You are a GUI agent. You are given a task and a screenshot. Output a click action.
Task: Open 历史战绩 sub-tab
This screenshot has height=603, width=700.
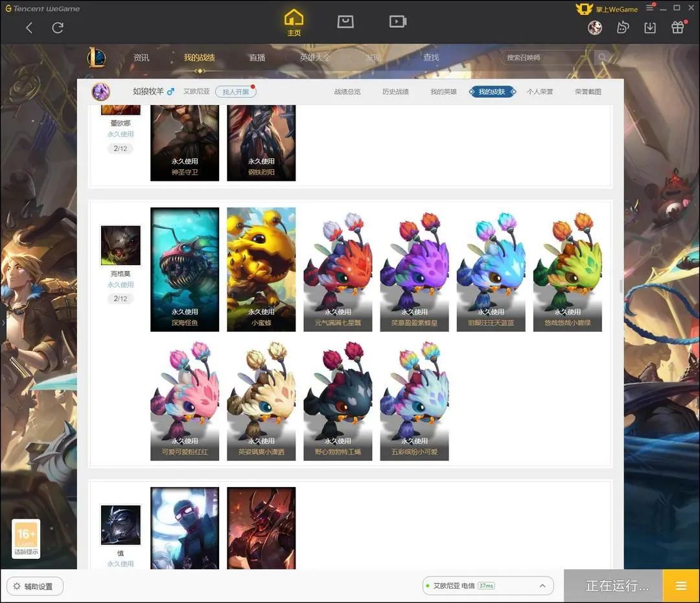pyautogui.click(x=395, y=91)
